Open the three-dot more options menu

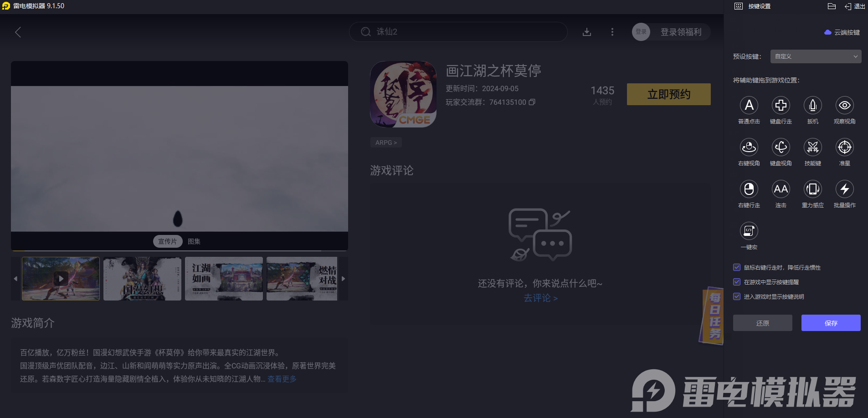click(612, 32)
